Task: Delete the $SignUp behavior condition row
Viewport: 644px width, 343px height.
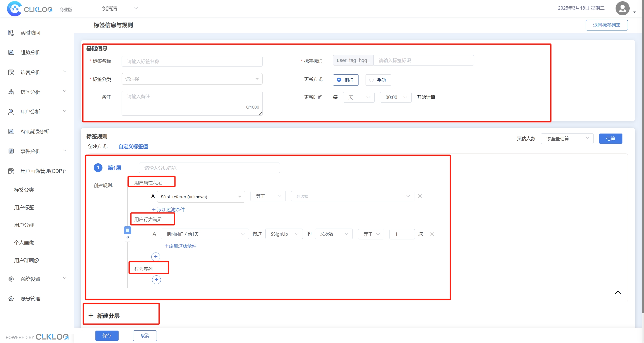Action: pos(432,234)
